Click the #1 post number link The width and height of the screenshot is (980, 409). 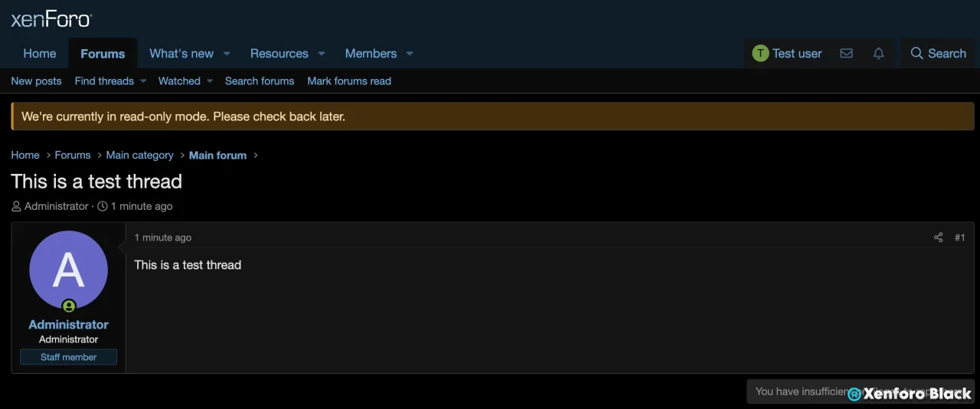point(959,237)
